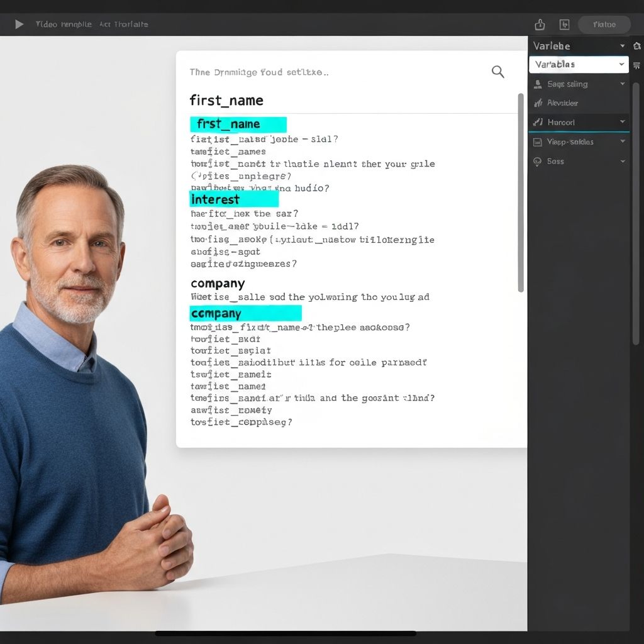Click the line containing 'and the goosant'

click(x=313, y=398)
